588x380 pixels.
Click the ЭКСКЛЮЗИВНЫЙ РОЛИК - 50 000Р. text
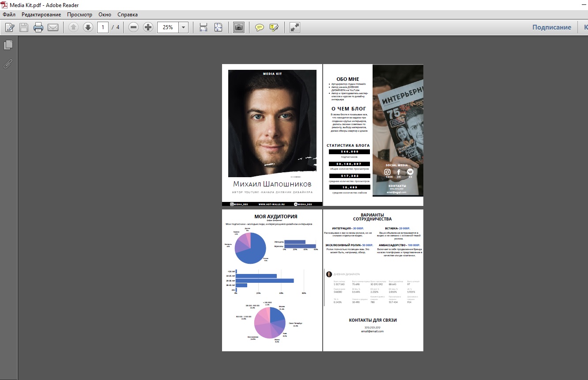pyautogui.click(x=349, y=245)
